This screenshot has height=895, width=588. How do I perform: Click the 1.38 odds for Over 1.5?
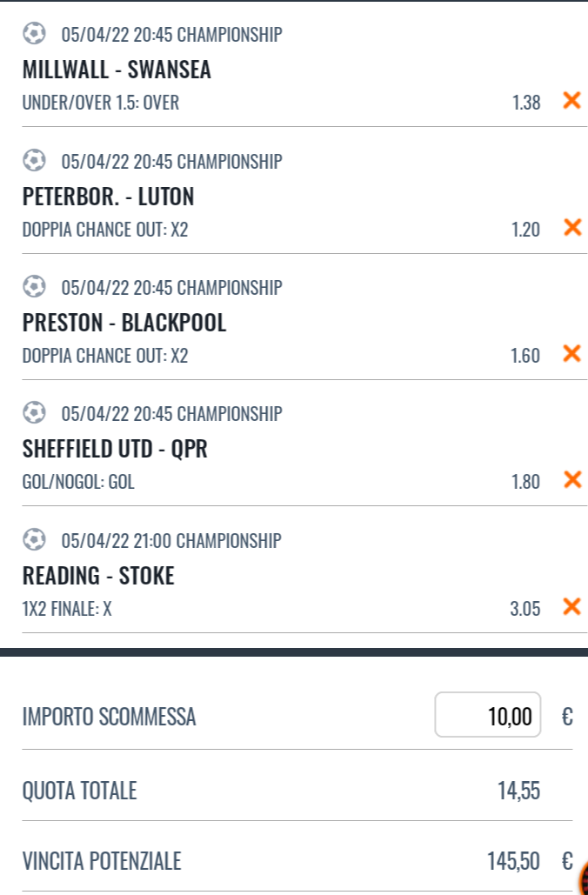[525, 102]
